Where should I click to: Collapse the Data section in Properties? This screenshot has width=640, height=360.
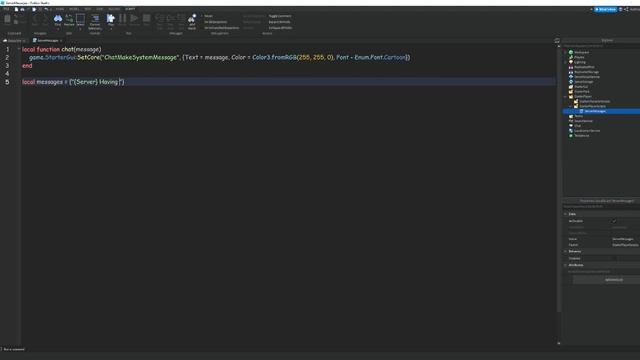tap(566, 214)
